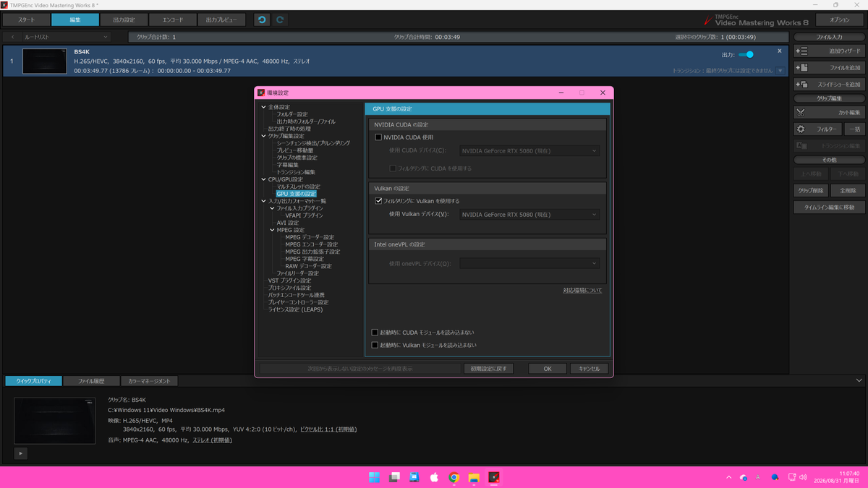This screenshot has height=488, width=868.
Task: Click TMPGEnc app icon on taskbar
Action: [x=493, y=477]
